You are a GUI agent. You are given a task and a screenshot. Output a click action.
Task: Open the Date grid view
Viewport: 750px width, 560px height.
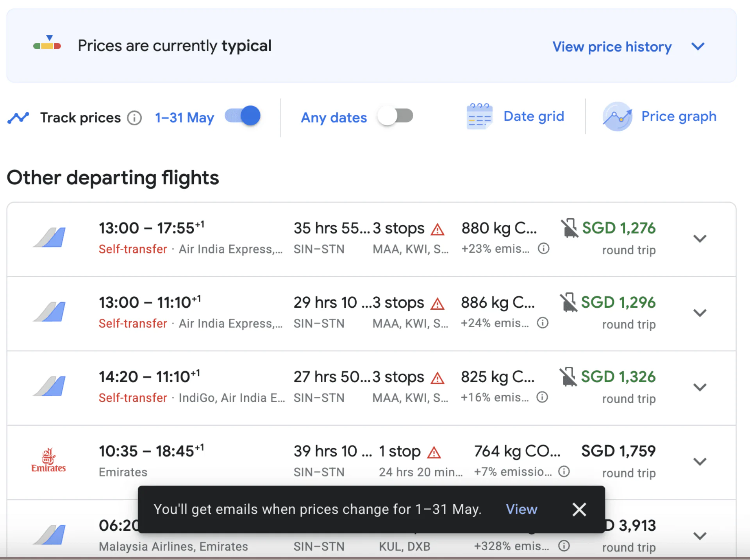click(x=534, y=116)
